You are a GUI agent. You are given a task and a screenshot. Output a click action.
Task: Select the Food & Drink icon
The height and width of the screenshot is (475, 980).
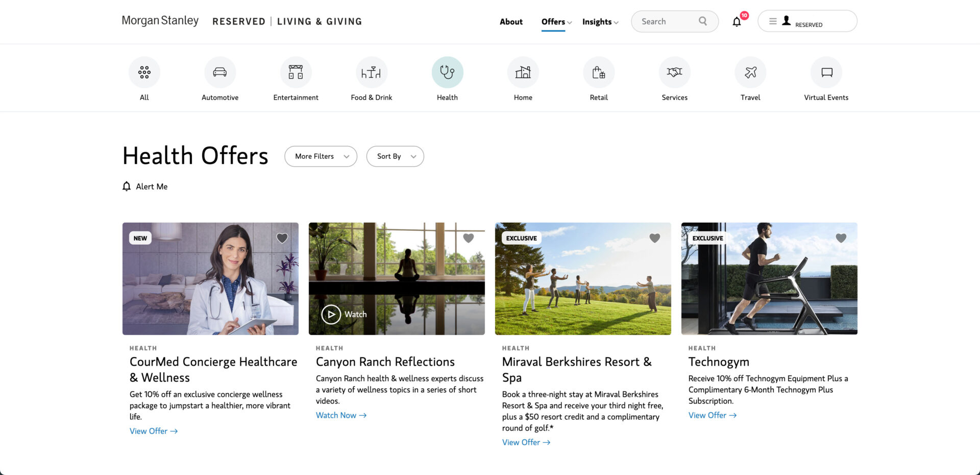pos(372,73)
